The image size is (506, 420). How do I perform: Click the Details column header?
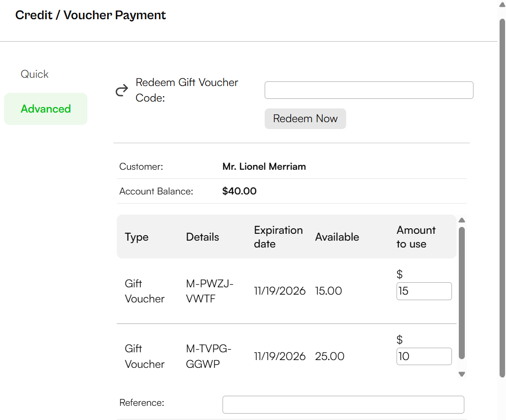click(x=202, y=237)
